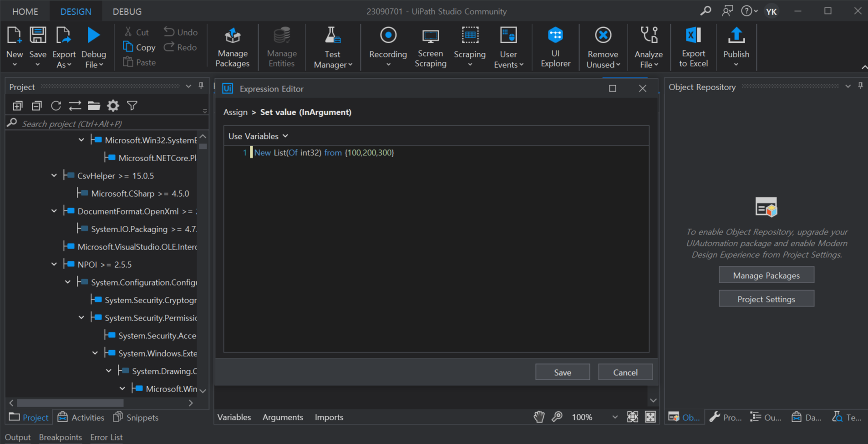This screenshot has width=868, height=444.
Task: Click the file filter funnel icon
Action: tap(132, 106)
